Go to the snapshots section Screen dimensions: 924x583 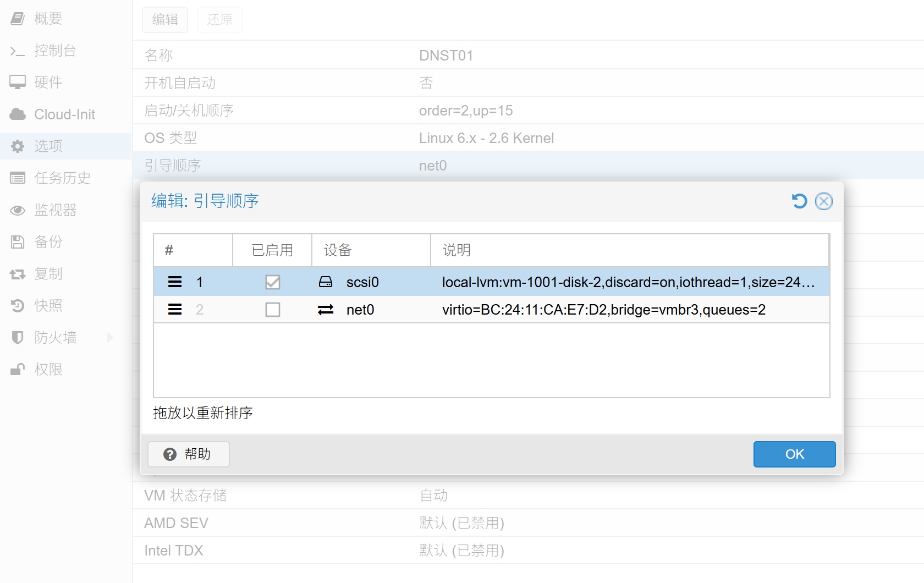[x=48, y=306]
